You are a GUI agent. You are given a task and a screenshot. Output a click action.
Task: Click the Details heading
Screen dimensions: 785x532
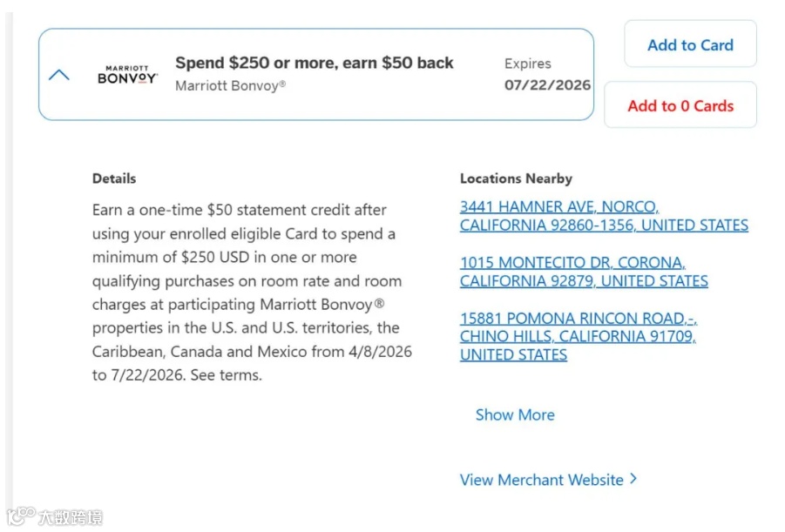point(114,178)
